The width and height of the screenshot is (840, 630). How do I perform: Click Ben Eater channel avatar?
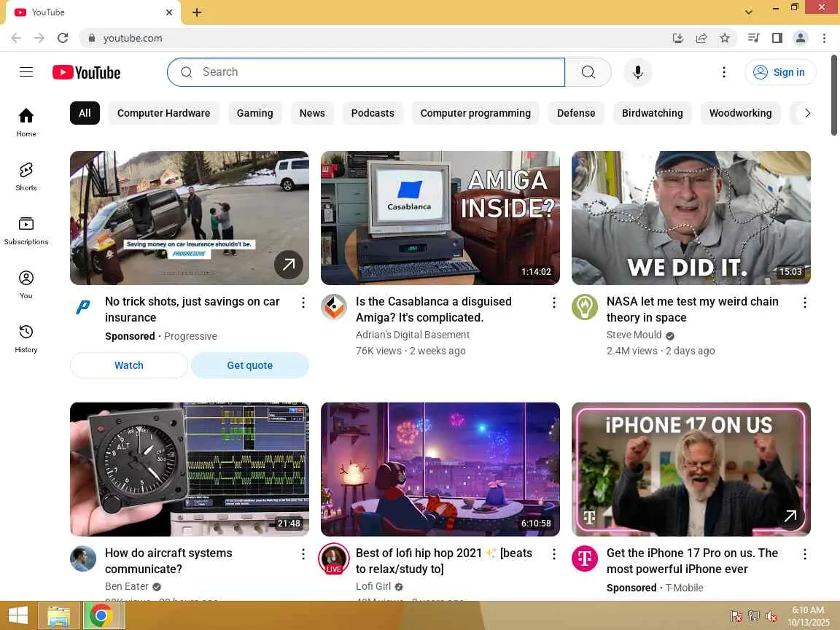pyautogui.click(x=83, y=559)
